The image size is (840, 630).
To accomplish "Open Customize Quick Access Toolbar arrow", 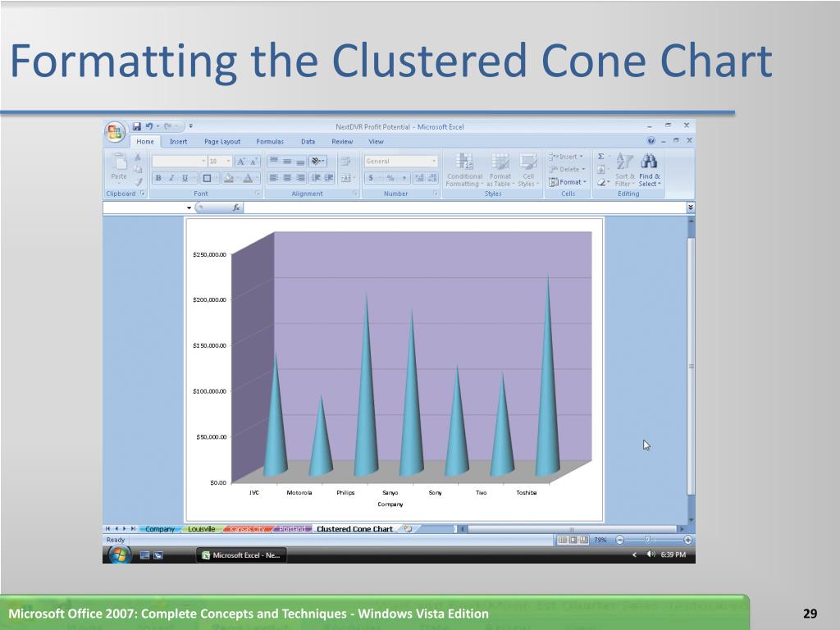I will (190, 126).
